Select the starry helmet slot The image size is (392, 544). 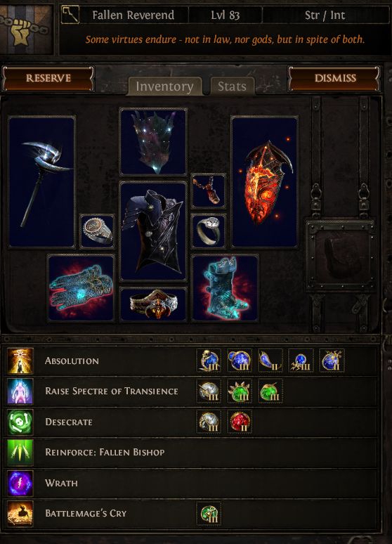pyautogui.click(x=153, y=142)
